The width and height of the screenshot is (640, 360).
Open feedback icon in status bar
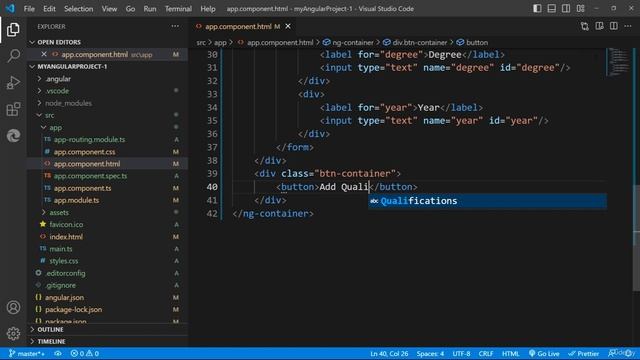[613, 353]
